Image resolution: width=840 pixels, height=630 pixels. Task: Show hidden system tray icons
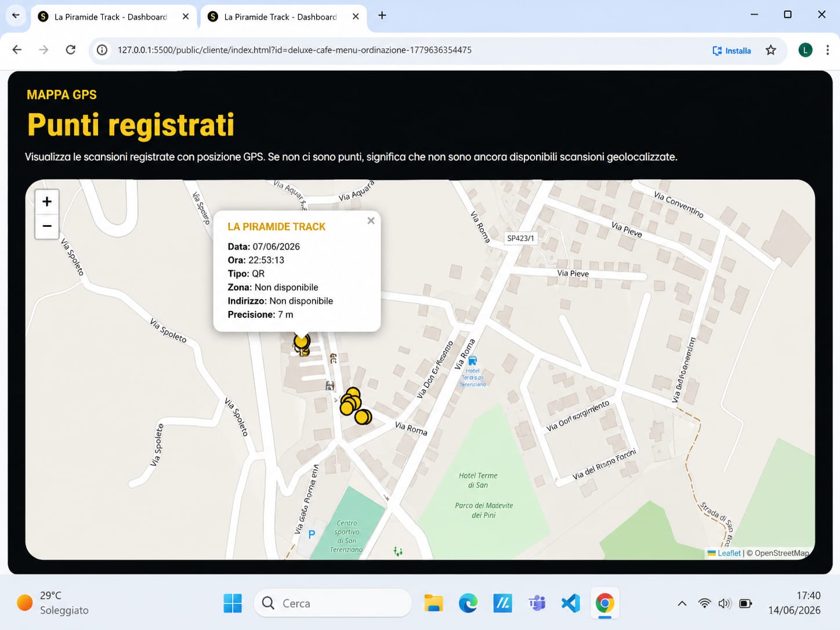tap(682, 603)
